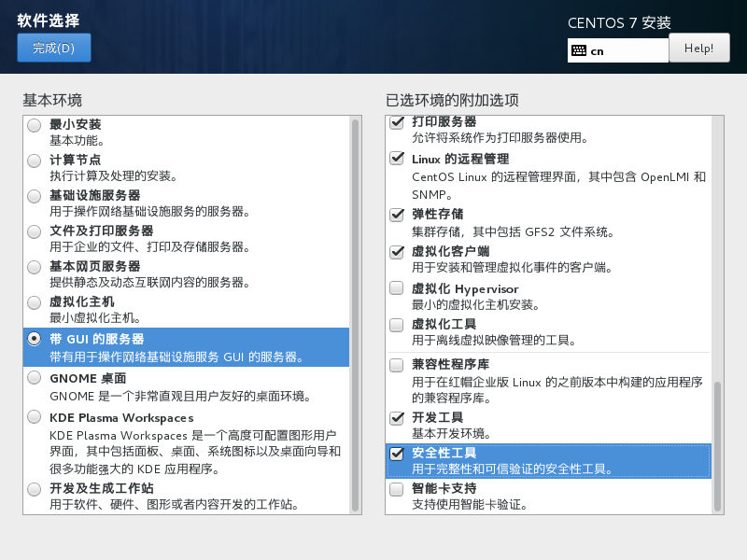Image resolution: width=747 pixels, height=560 pixels.
Task: Click the text 支持使用智能卡验证。
Action: point(470,504)
